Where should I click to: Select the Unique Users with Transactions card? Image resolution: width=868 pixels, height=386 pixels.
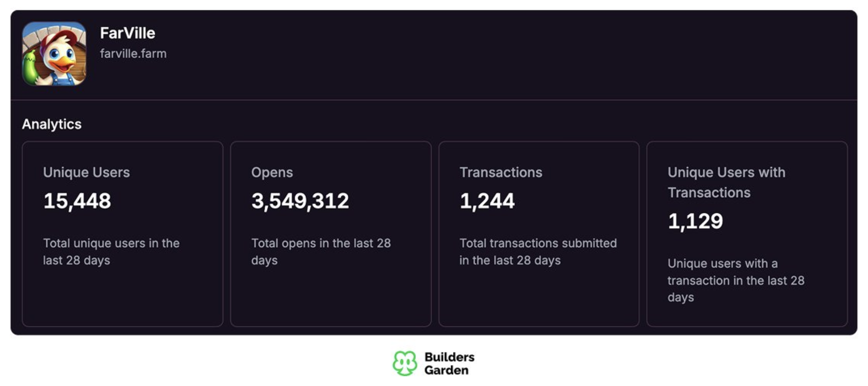[747, 234]
